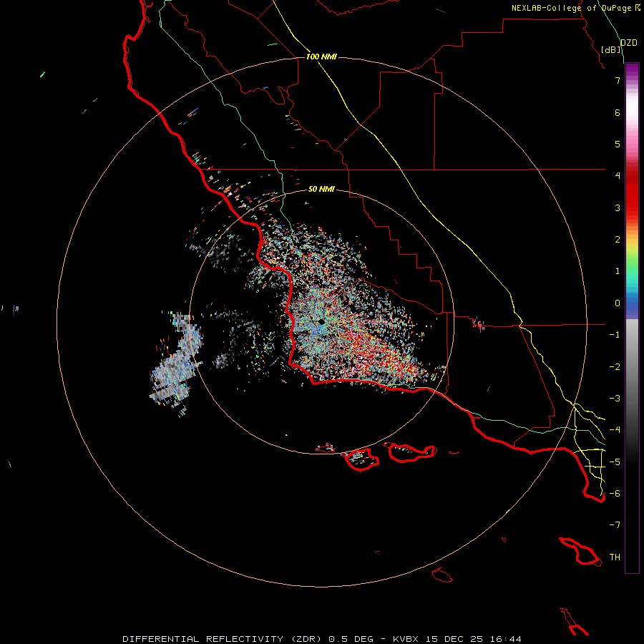Click the ZDR color scale bar

click(632, 318)
